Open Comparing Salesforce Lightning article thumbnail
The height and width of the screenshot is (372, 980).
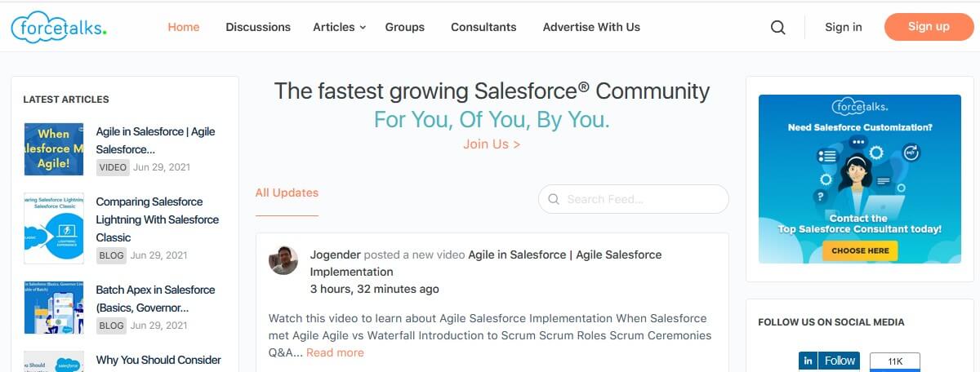point(54,228)
